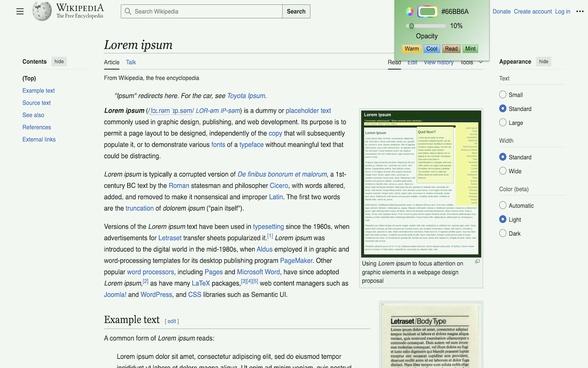This screenshot has width=588, height=368.
Task: Open the Donate link
Action: point(502,11)
